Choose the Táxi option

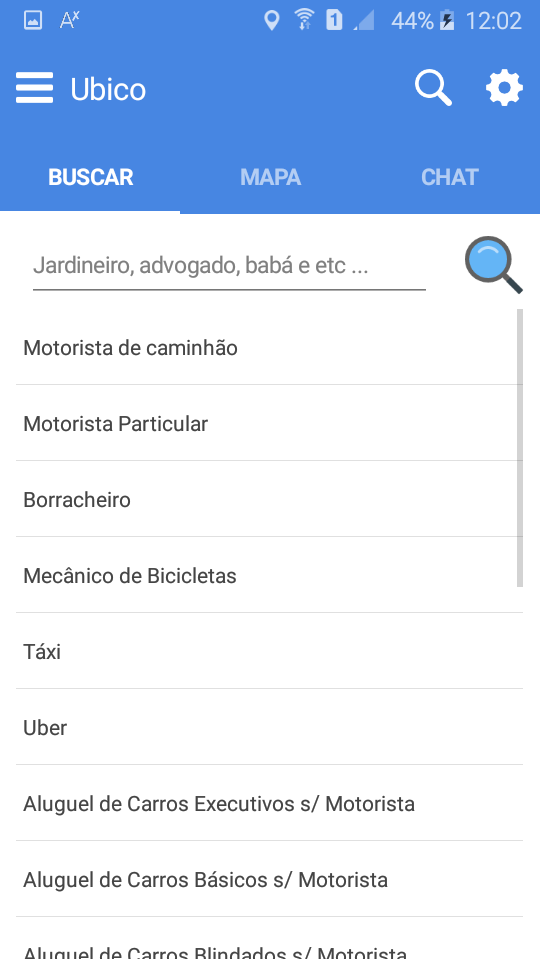tap(269, 651)
